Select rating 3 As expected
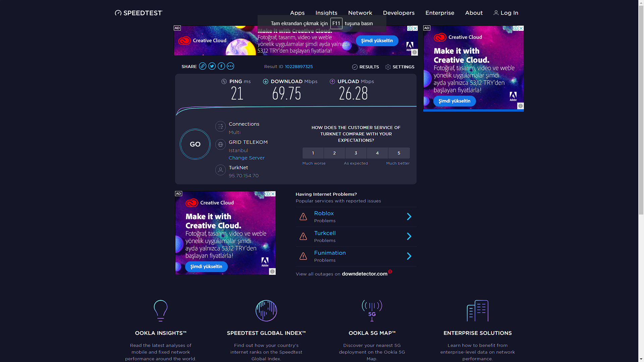This screenshot has height=362, width=644. coord(356,153)
